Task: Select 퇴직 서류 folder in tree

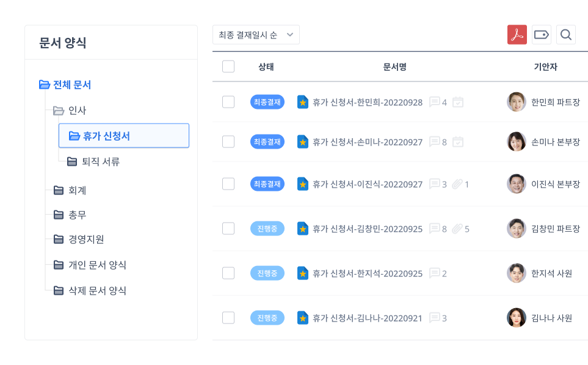Action: coord(100,161)
